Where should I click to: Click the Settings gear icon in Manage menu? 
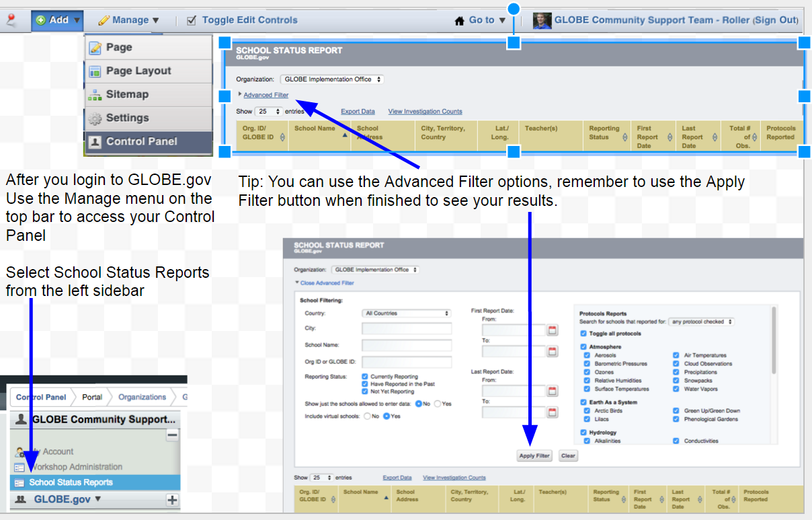[x=95, y=118]
